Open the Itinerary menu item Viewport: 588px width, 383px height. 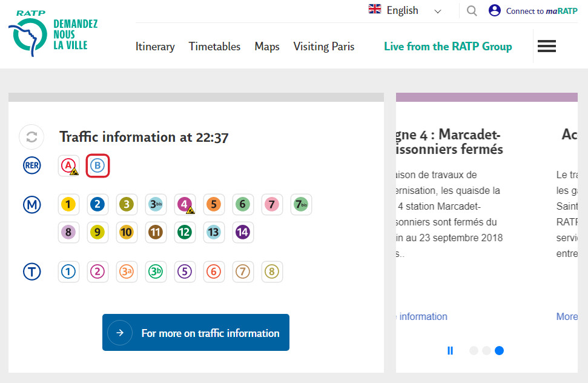click(155, 47)
